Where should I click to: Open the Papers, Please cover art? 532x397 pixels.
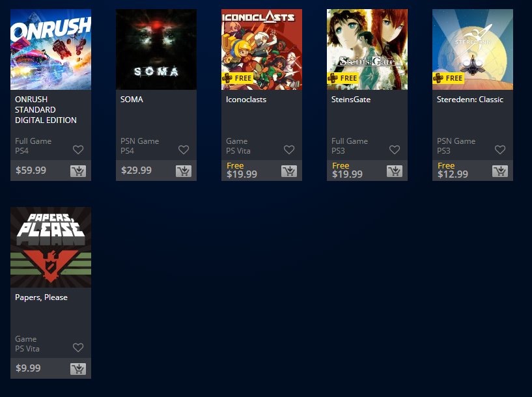coord(51,247)
